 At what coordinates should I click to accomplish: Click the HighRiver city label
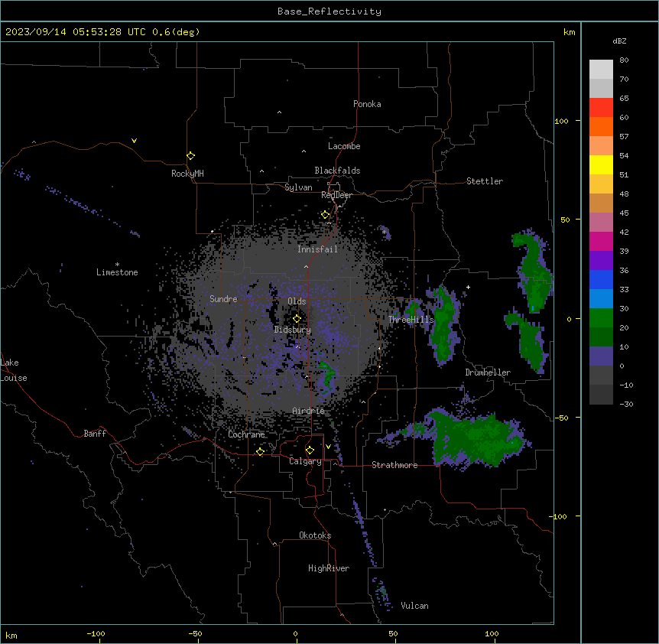(329, 568)
